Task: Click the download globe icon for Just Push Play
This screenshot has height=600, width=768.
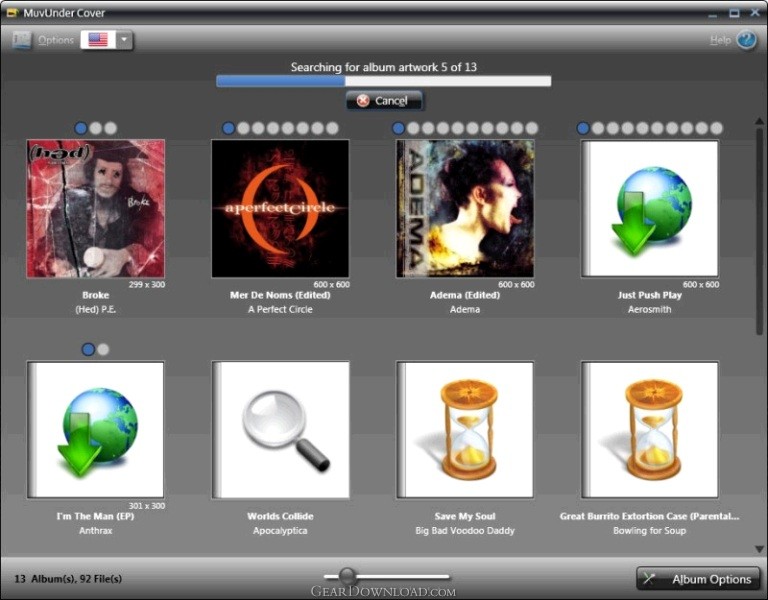Action: coord(650,208)
